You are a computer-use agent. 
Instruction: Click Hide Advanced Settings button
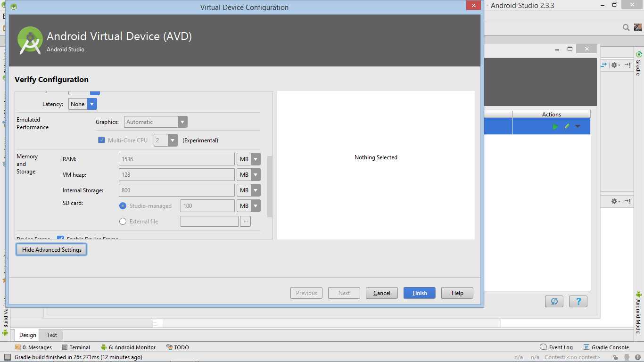click(51, 250)
